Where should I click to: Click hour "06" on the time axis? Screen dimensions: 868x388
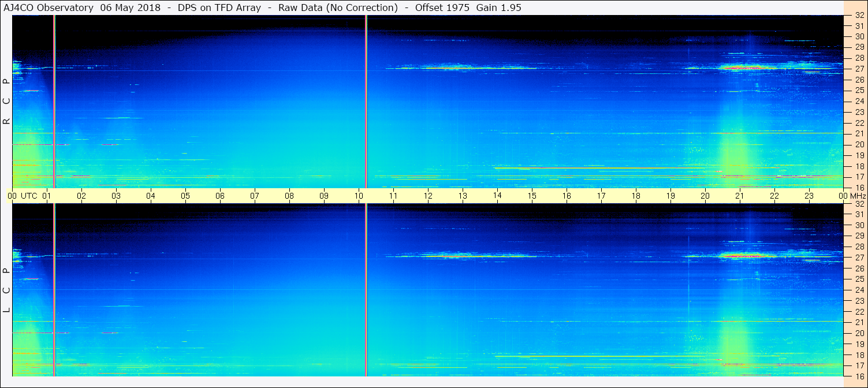(220, 196)
